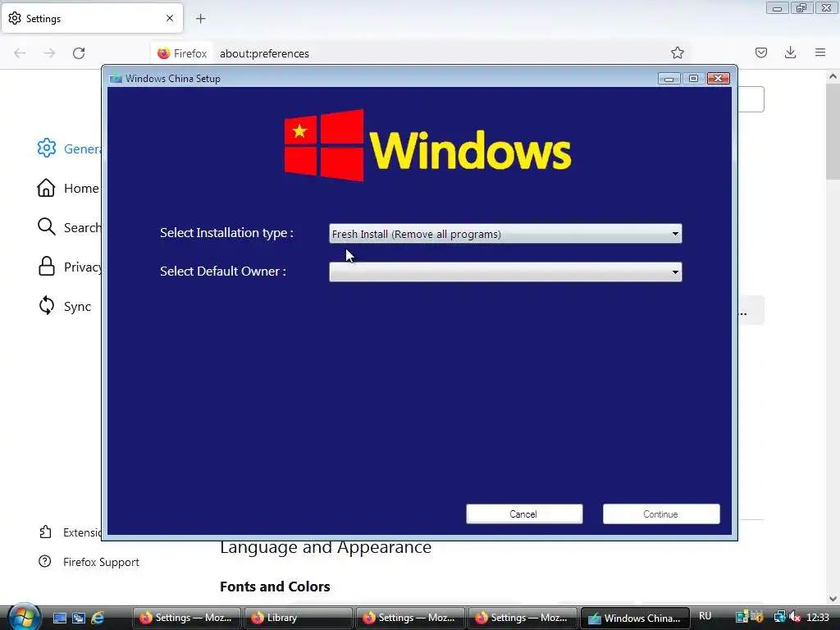Reload the current Firefox page
The height and width of the screenshot is (630, 840).
point(79,53)
